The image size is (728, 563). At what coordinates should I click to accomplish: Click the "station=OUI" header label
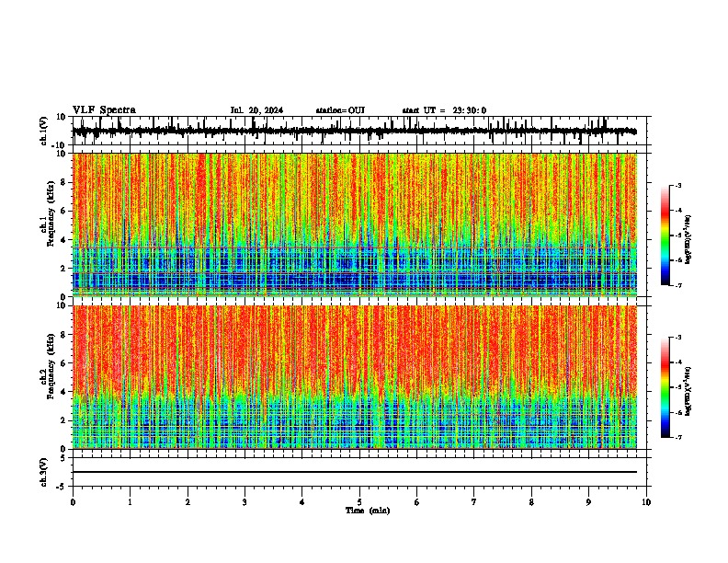point(340,110)
